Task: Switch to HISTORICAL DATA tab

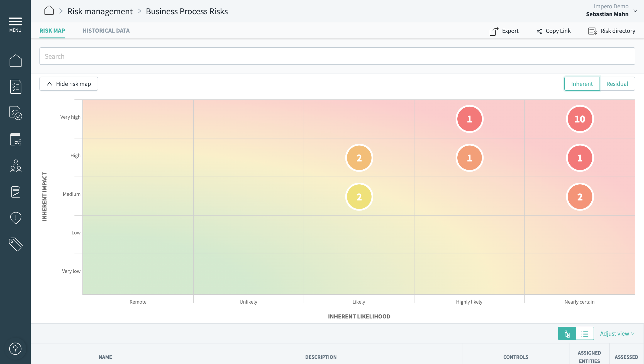Action: [106, 30]
